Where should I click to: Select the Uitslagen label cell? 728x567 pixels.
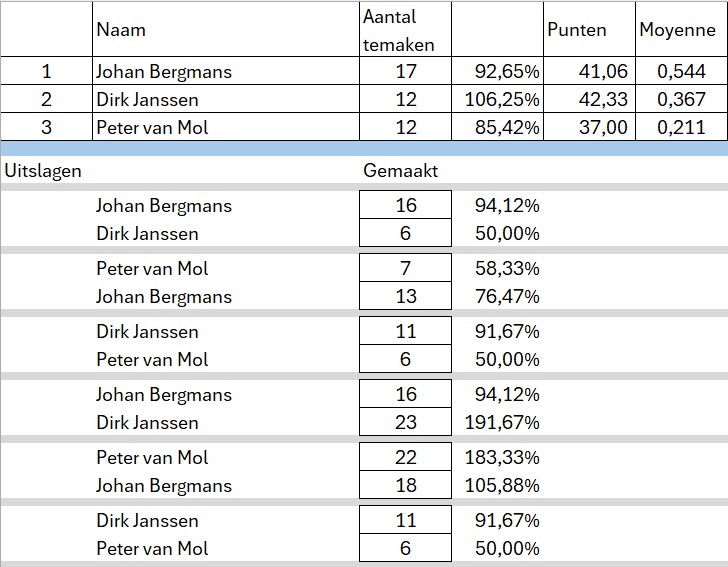pyautogui.click(x=43, y=170)
